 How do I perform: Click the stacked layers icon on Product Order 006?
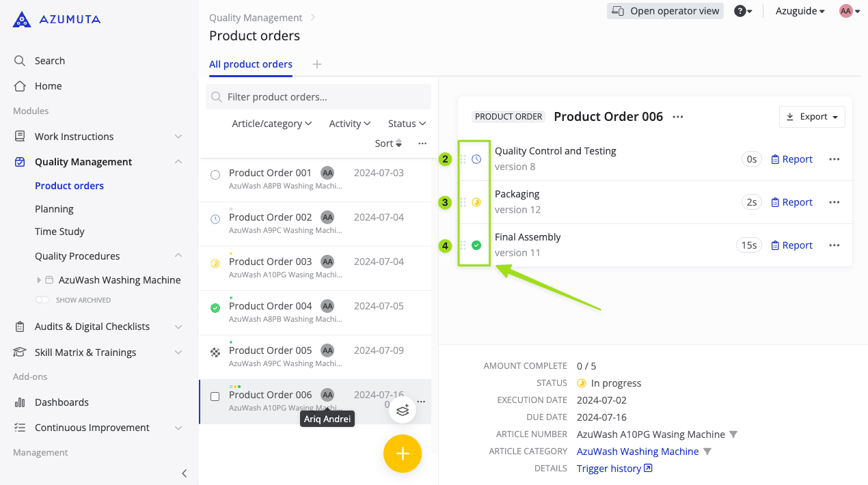point(403,410)
